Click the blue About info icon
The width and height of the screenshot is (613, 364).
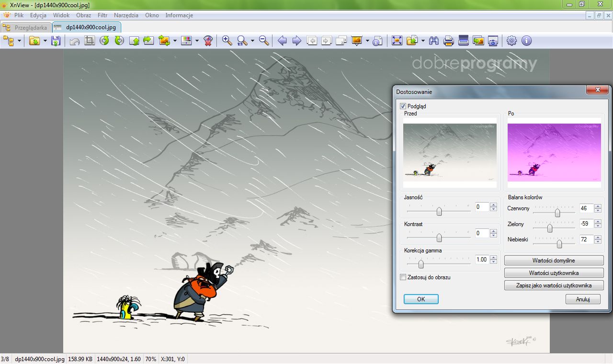coord(527,41)
